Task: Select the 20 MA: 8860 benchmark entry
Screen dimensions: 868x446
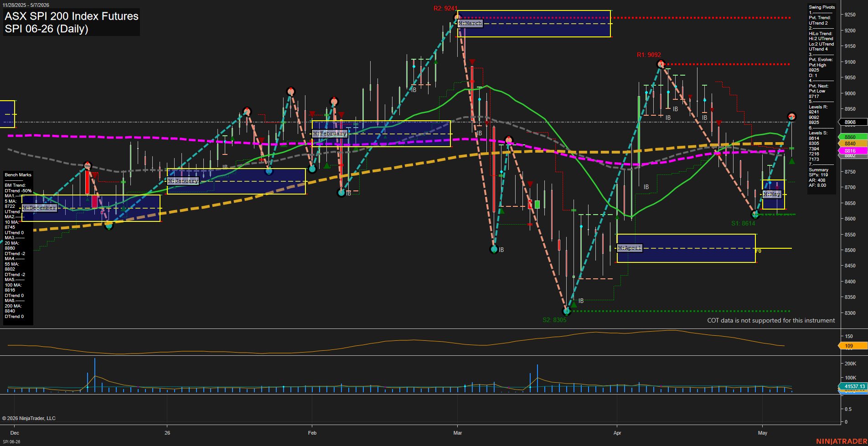Action: pyautogui.click(x=11, y=246)
